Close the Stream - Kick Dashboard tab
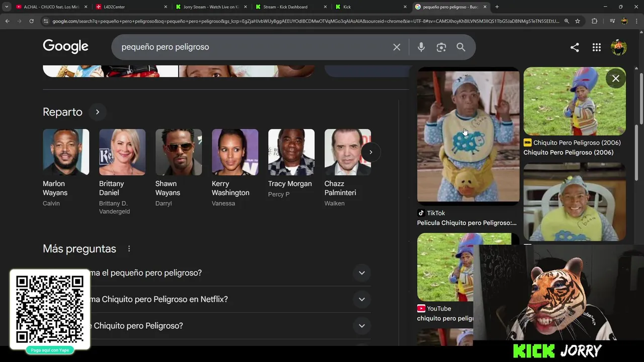Screen dimensions: 644x362 coord(325,7)
